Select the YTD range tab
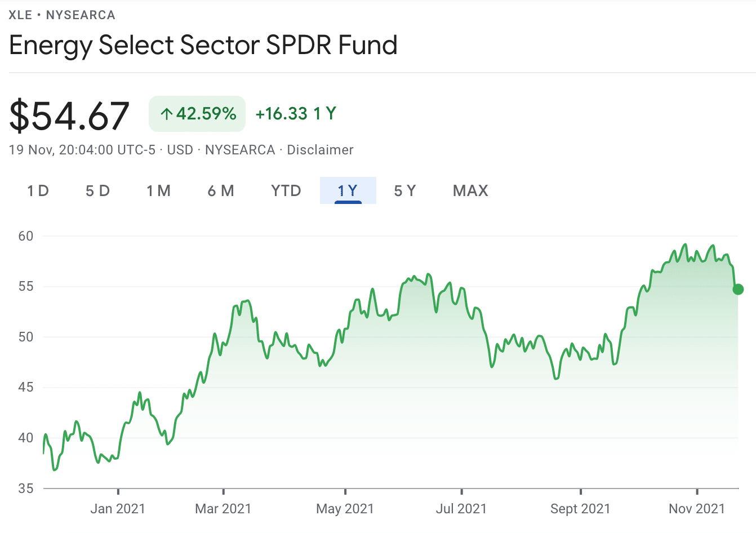 [x=286, y=191]
